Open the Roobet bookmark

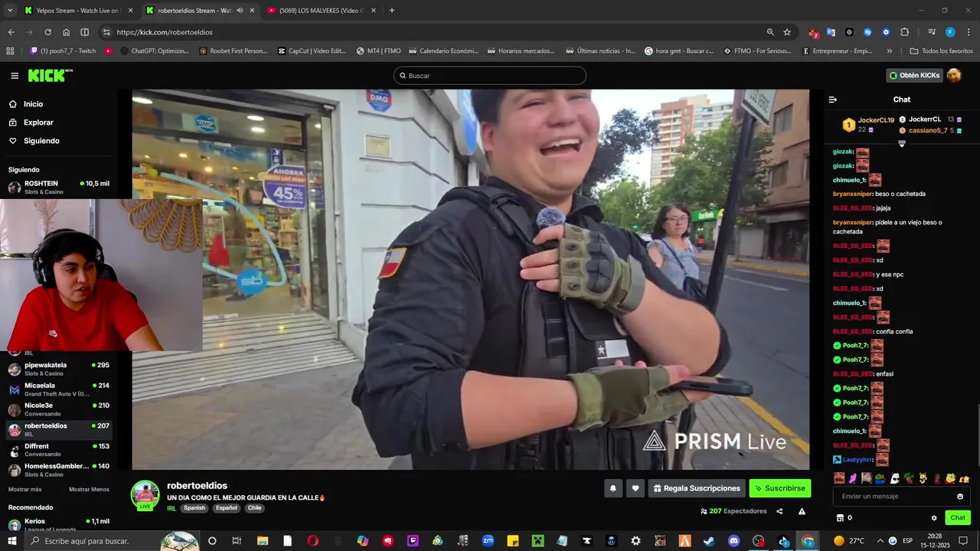coord(233,51)
